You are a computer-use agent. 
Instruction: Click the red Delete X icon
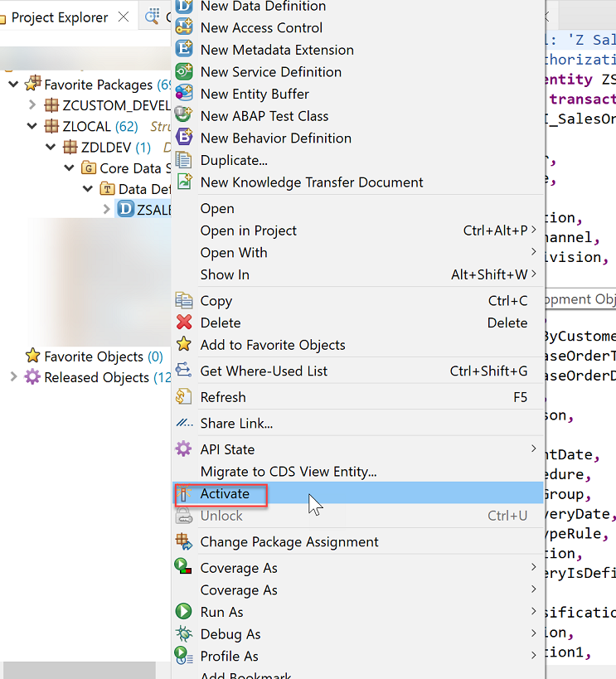[x=184, y=323]
